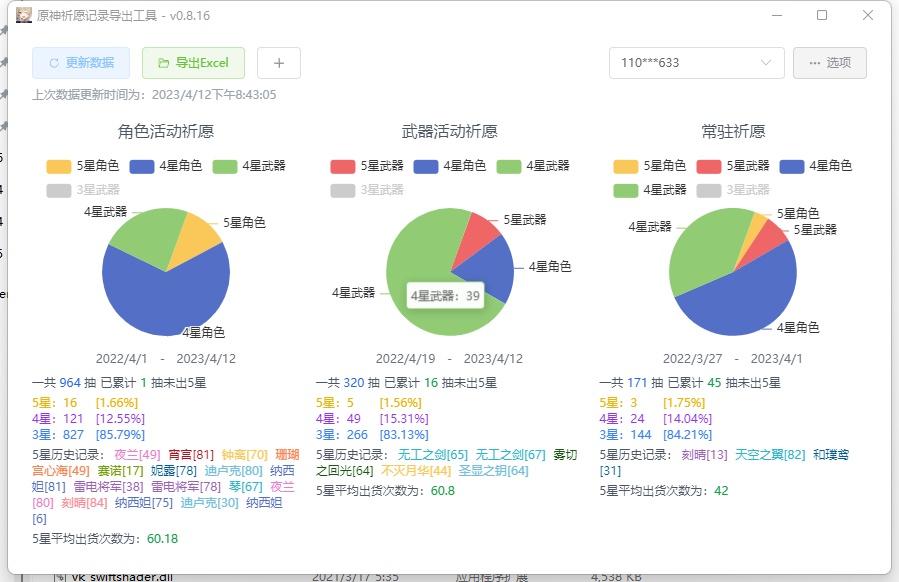Toggle 4星角色 legend in 武器活动祈愿 chart
Viewport: 899px width, 582px height.
[450, 166]
